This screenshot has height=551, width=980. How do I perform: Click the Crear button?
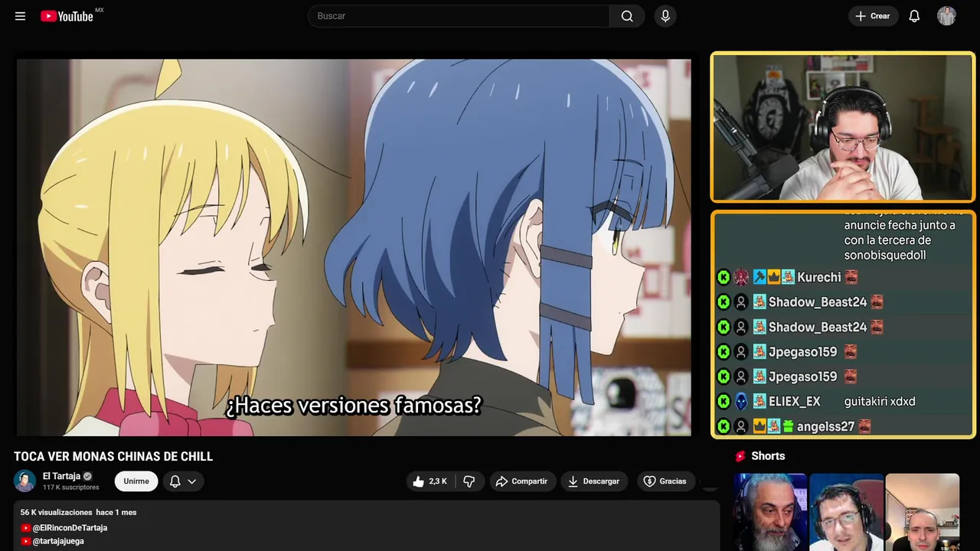(x=873, y=16)
